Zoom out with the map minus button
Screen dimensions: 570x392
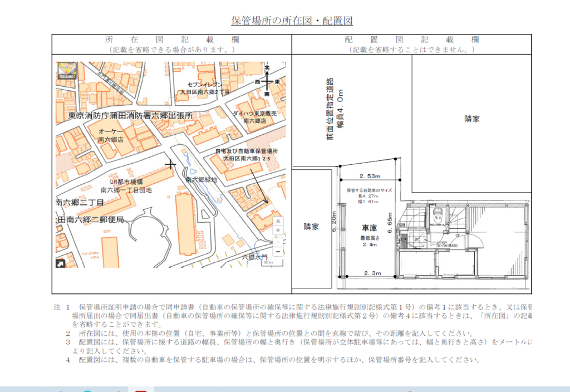point(278,251)
